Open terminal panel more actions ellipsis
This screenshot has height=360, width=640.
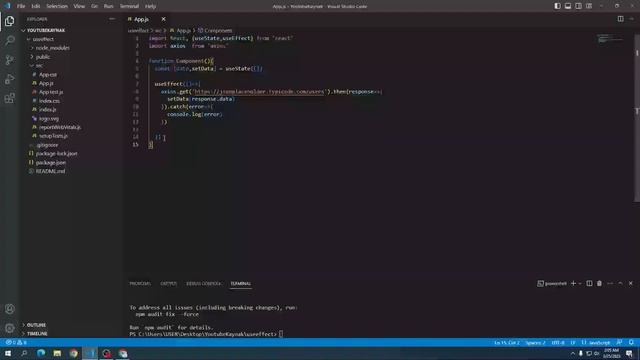pyautogui.click(x=610, y=283)
